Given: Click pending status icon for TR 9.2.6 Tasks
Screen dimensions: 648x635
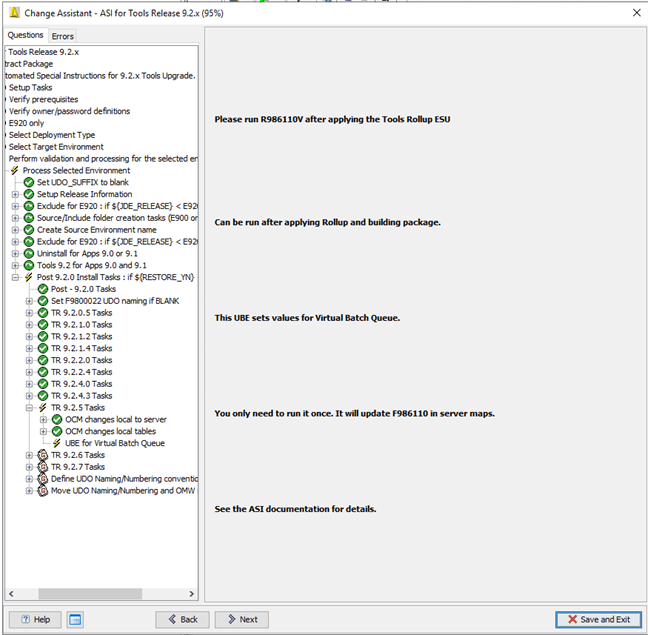Looking at the screenshot, I should point(43,455).
